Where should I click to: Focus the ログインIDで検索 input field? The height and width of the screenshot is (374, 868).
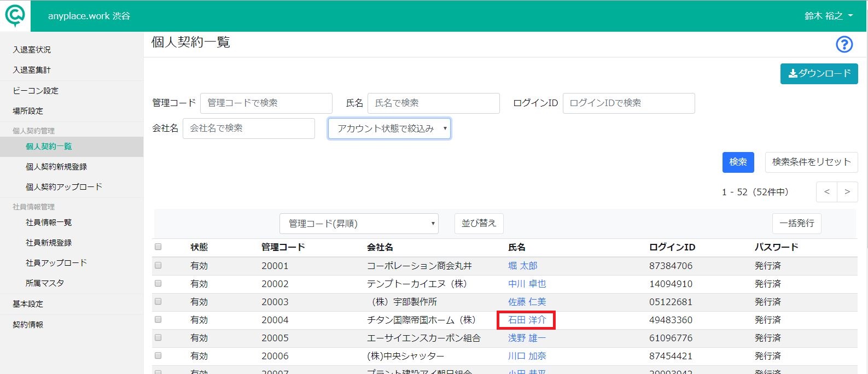tap(628, 103)
